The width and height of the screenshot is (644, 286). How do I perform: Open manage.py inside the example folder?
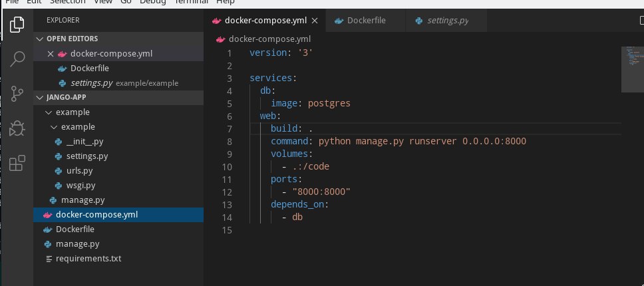118,200
